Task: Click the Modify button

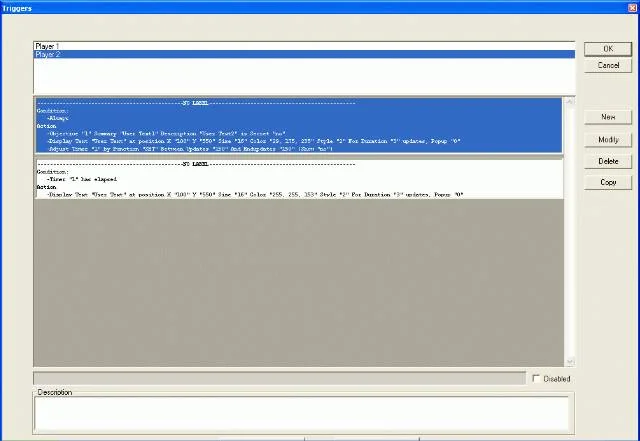Action: [608, 140]
